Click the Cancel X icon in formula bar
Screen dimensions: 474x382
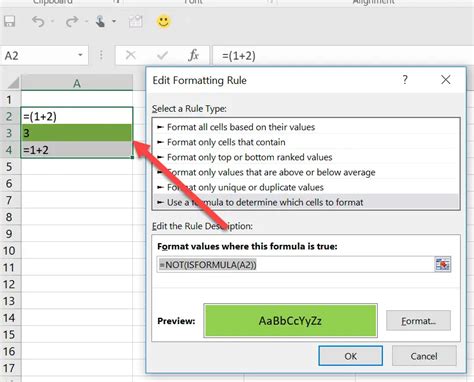click(x=131, y=55)
